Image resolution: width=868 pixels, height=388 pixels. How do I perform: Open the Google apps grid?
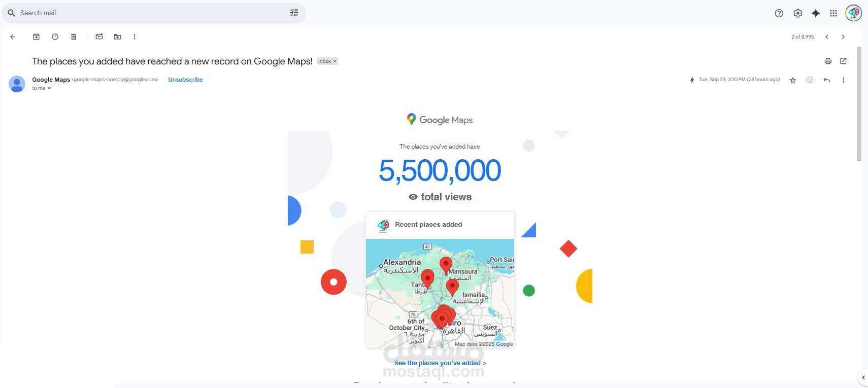click(833, 13)
